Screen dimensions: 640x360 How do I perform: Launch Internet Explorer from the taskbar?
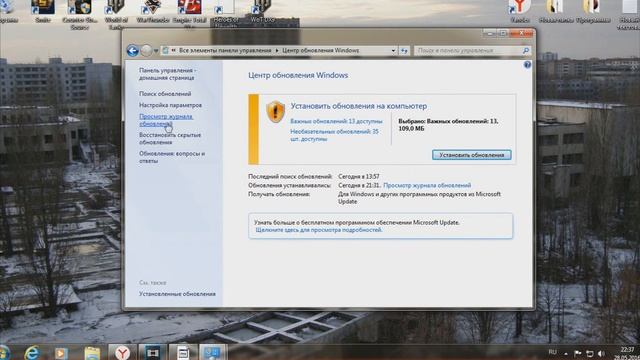pos(32,353)
